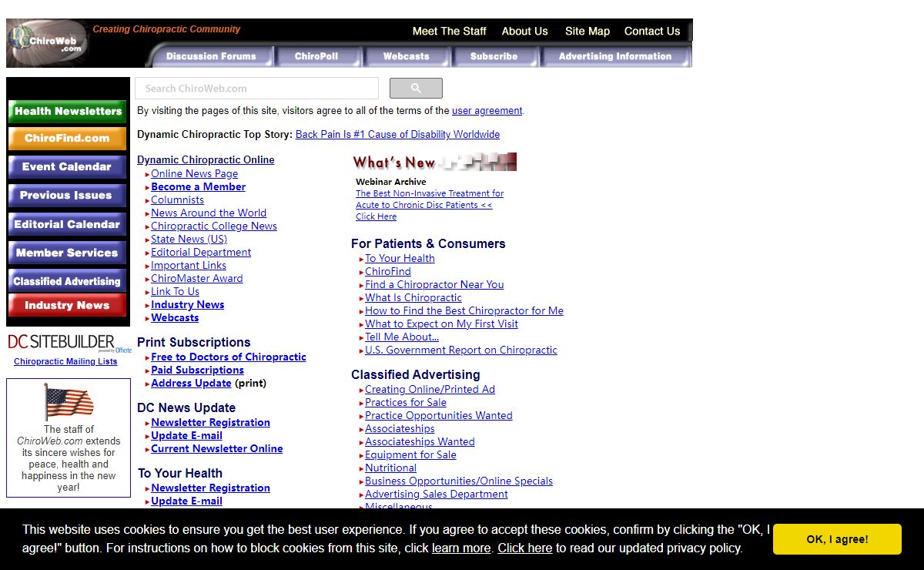Read Back Pain top story link

coord(397,135)
